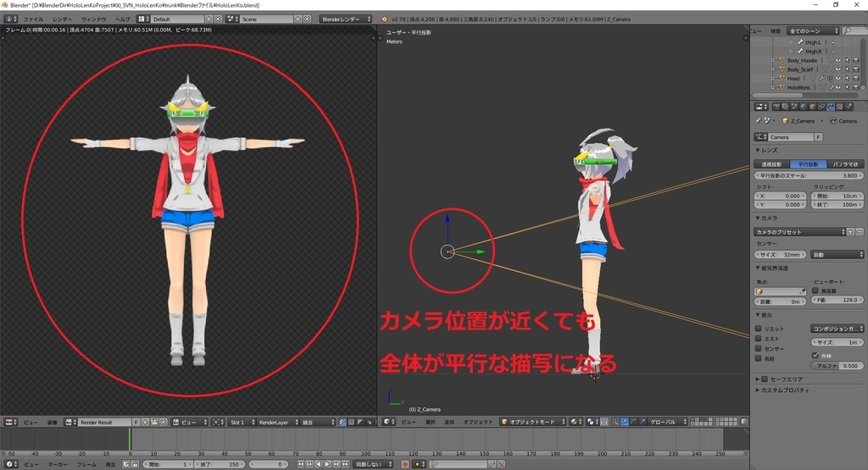Toggle visibility eye for Body_Hoodie
This screenshot has width=868, height=470.
point(838,60)
